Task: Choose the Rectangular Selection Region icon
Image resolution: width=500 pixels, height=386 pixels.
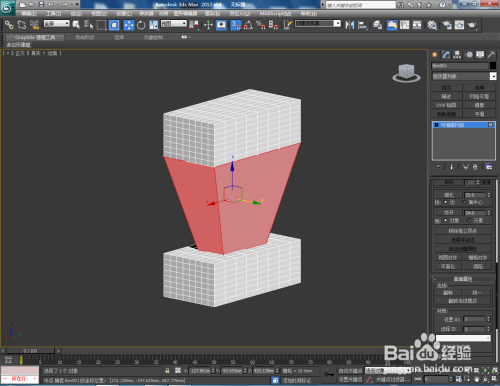Action: 101,25
